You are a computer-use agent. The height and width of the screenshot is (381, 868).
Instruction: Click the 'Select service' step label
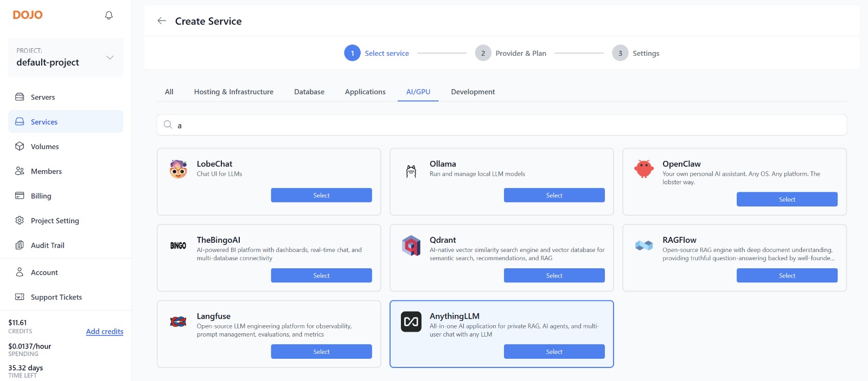(x=387, y=53)
